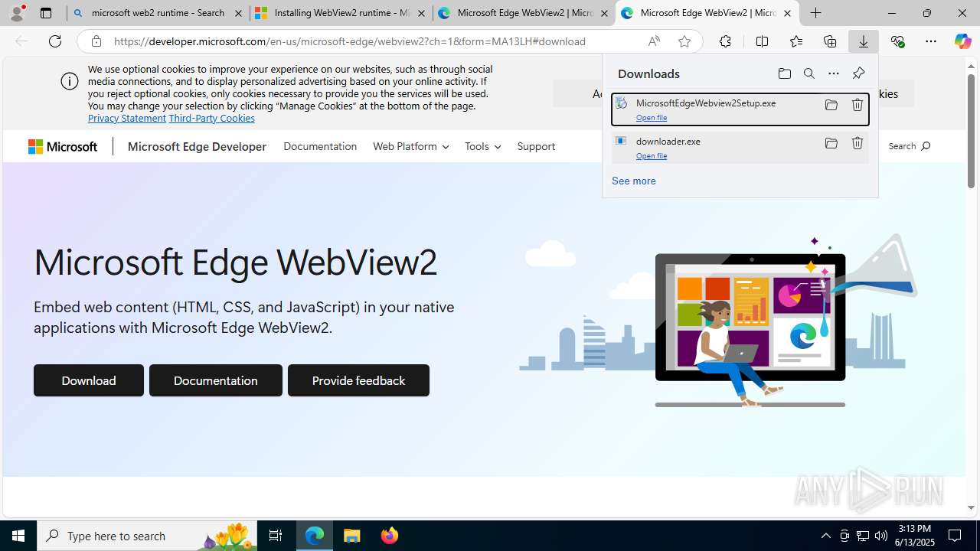Screen dimensions: 980x551
Task: Show downloader.exe in folder
Action: (831, 143)
